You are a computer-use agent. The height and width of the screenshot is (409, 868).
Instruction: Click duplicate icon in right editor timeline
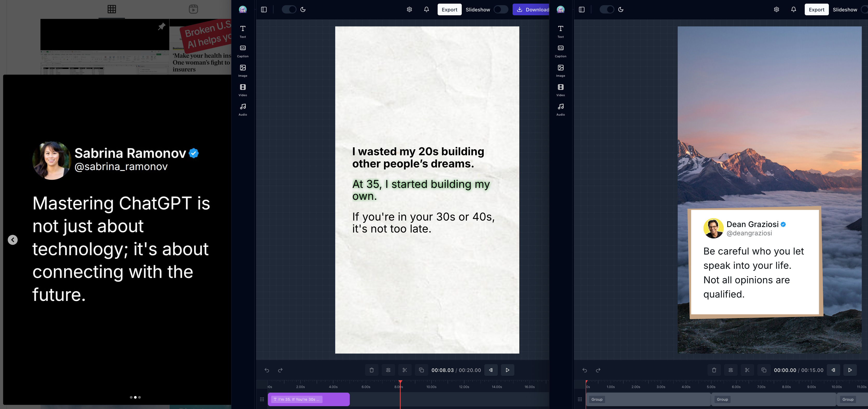(764, 370)
